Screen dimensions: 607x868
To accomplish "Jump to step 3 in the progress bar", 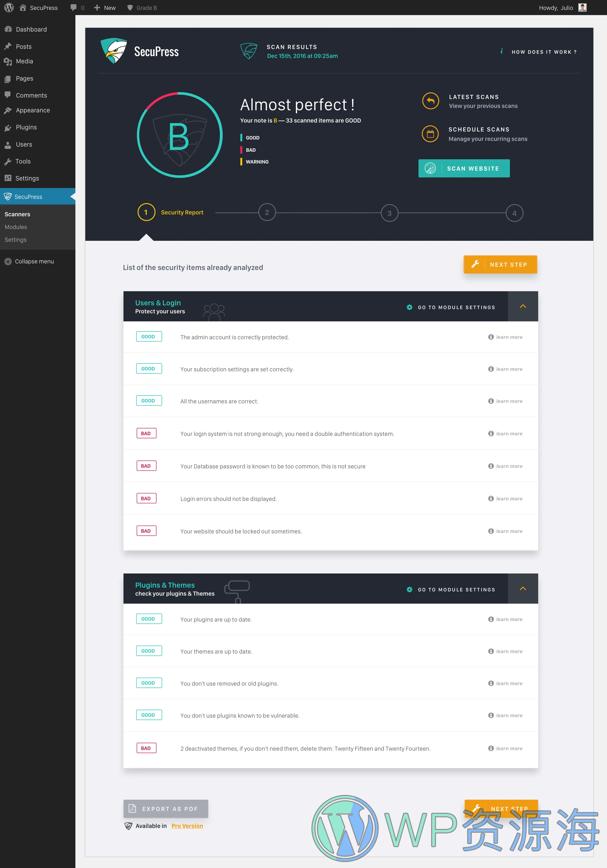I will 390,213.
